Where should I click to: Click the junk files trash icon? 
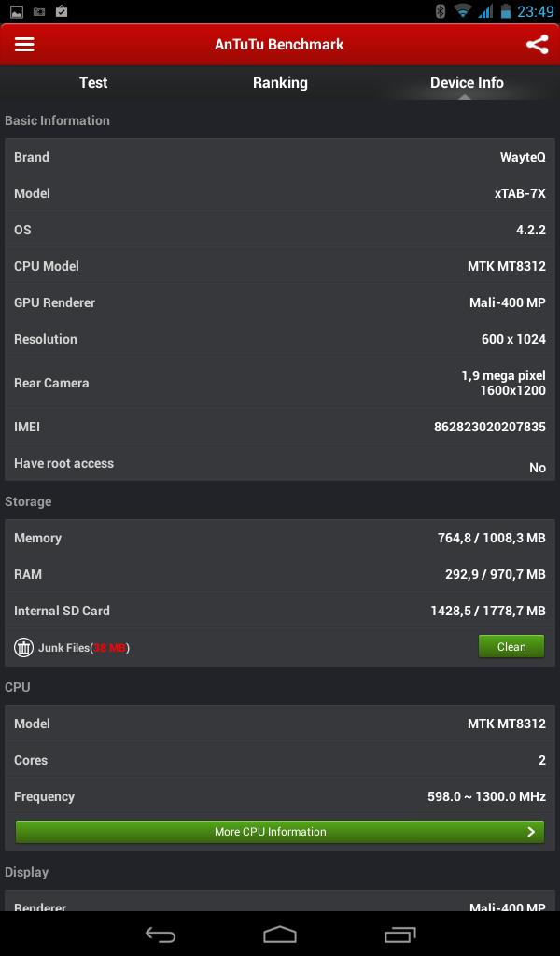click(23, 646)
